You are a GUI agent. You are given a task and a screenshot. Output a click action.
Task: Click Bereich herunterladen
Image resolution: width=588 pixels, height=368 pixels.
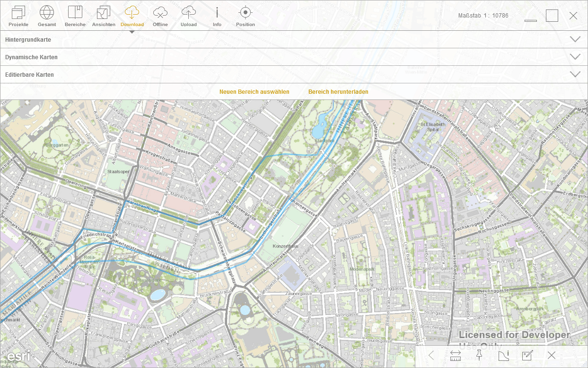[x=338, y=92]
